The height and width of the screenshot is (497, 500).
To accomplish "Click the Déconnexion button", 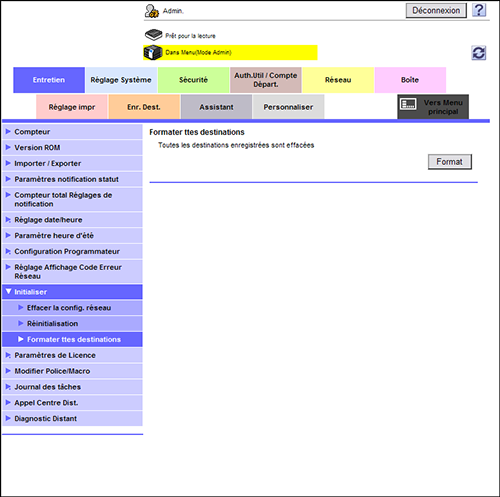I will pyautogui.click(x=436, y=11).
